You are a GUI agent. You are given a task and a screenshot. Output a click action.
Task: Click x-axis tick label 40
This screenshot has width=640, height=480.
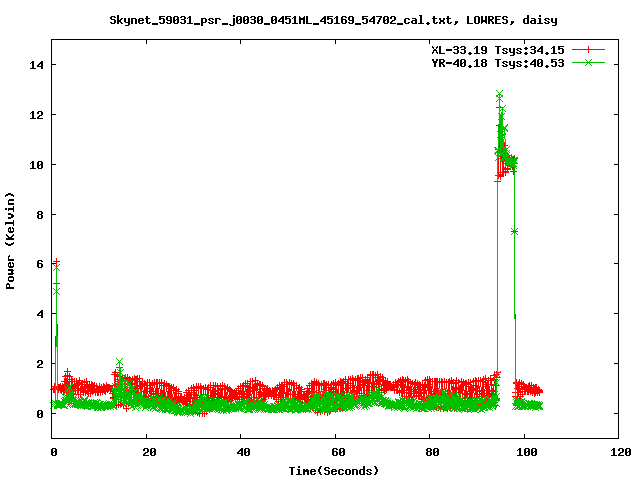pyautogui.click(x=244, y=452)
